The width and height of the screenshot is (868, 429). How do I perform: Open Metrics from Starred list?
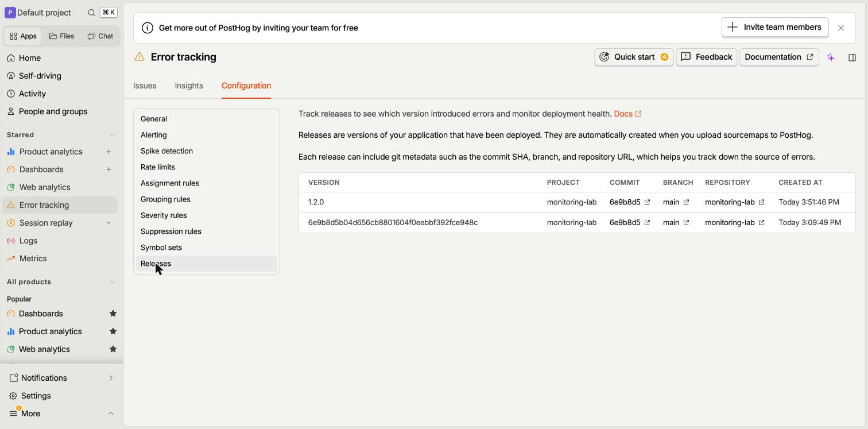pos(60,258)
